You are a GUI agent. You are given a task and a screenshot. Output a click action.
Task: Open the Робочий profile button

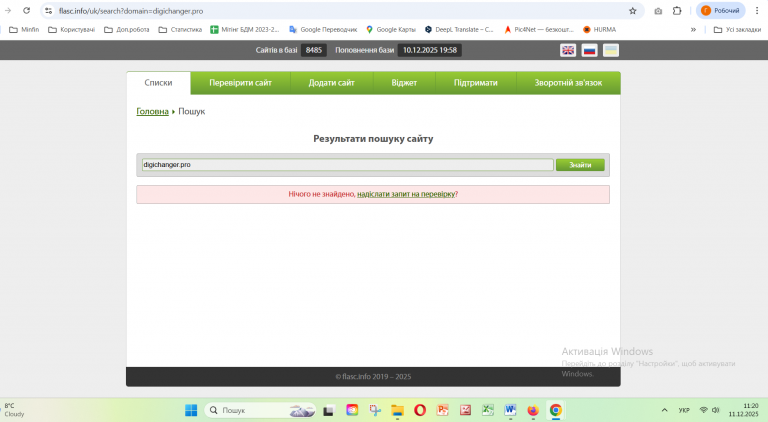720,10
